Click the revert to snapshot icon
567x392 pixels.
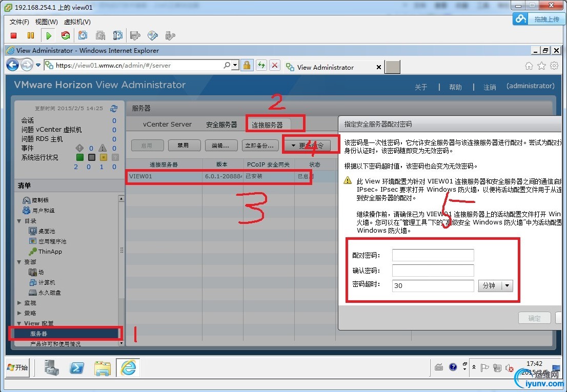pos(100,35)
